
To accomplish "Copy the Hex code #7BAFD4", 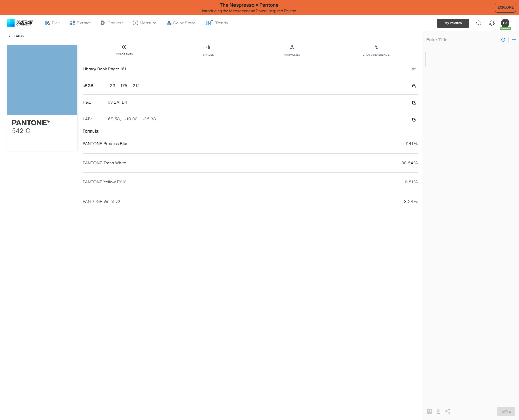I will (414, 103).
